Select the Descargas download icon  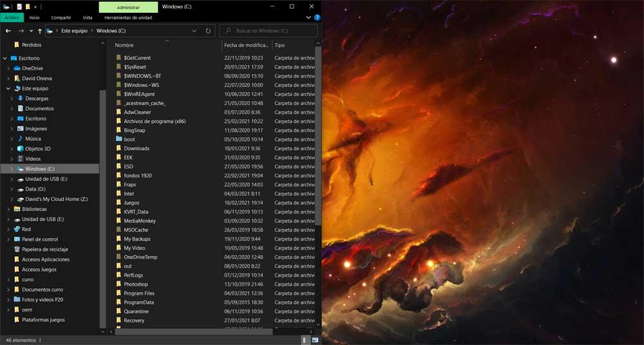coord(20,98)
